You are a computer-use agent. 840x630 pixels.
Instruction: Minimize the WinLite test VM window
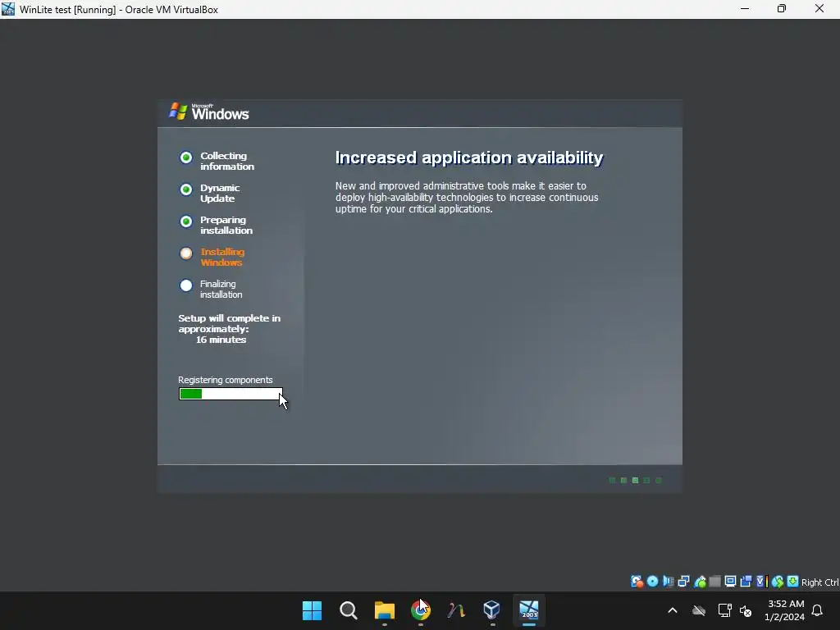[x=745, y=9]
